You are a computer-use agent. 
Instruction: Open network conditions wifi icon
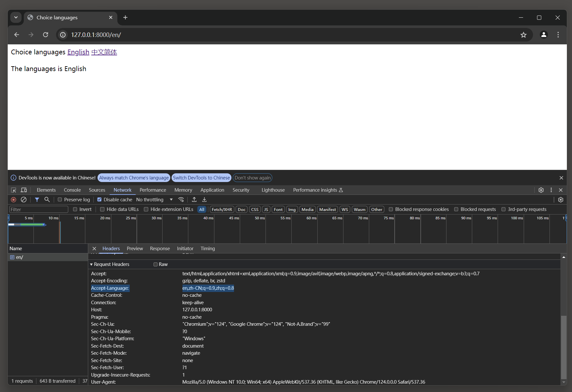pyautogui.click(x=181, y=200)
